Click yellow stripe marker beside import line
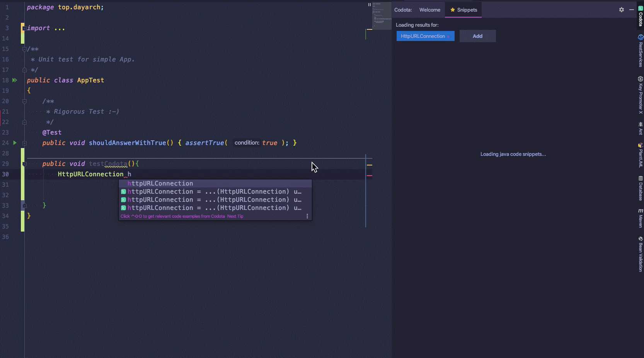This screenshot has height=358, width=644. coord(370,29)
